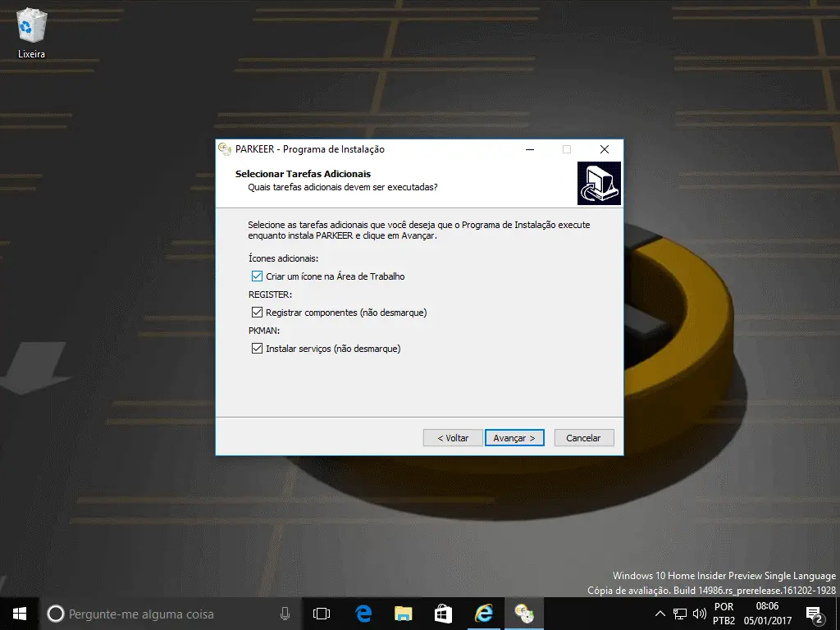Image resolution: width=840 pixels, height=630 pixels.
Task: Open the Windows Start menu
Action: 20,614
